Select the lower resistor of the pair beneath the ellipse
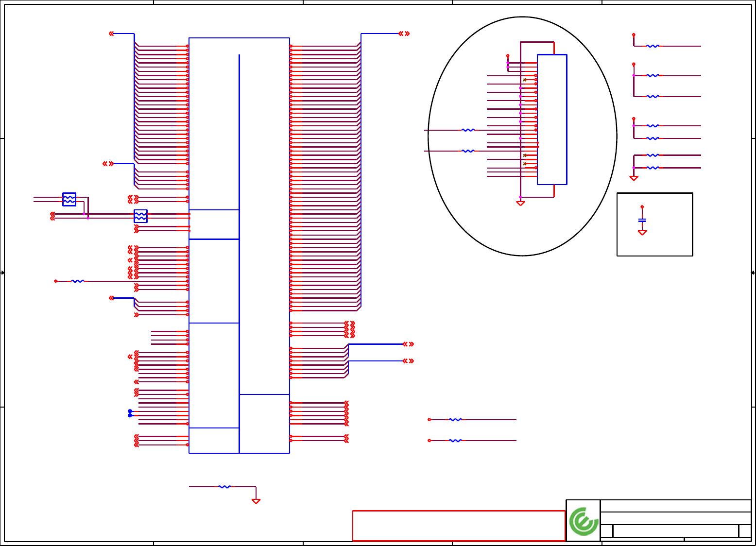 pos(455,441)
